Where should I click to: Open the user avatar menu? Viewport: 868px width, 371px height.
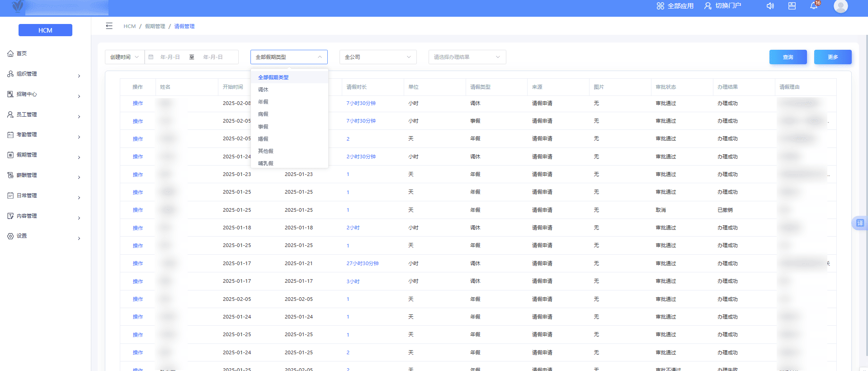click(x=840, y=6)
